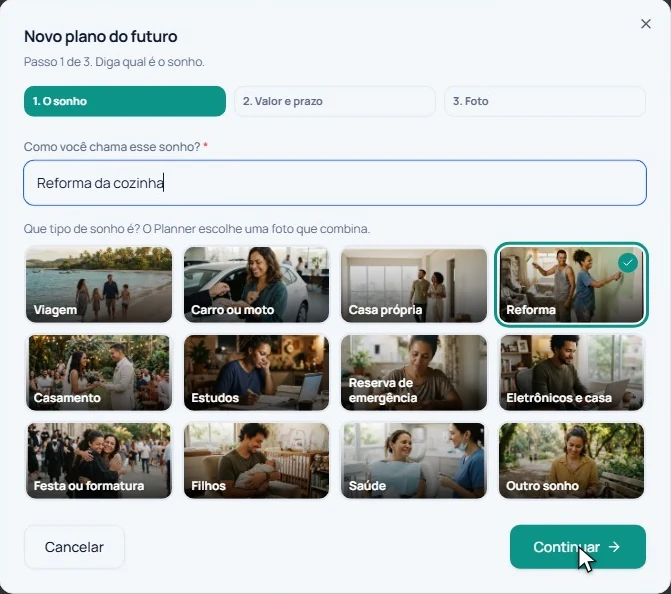Click the Continuar button
The width and height of the screenshot is (671, 594).
[x=578, y=547]
